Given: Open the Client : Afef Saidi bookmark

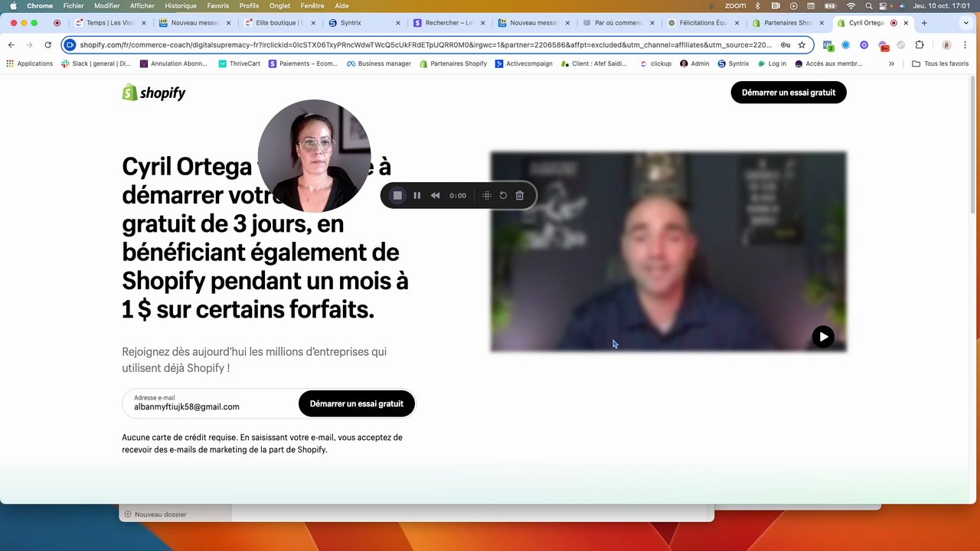Looking at the screenshot, I should click(x=594, y=64).
